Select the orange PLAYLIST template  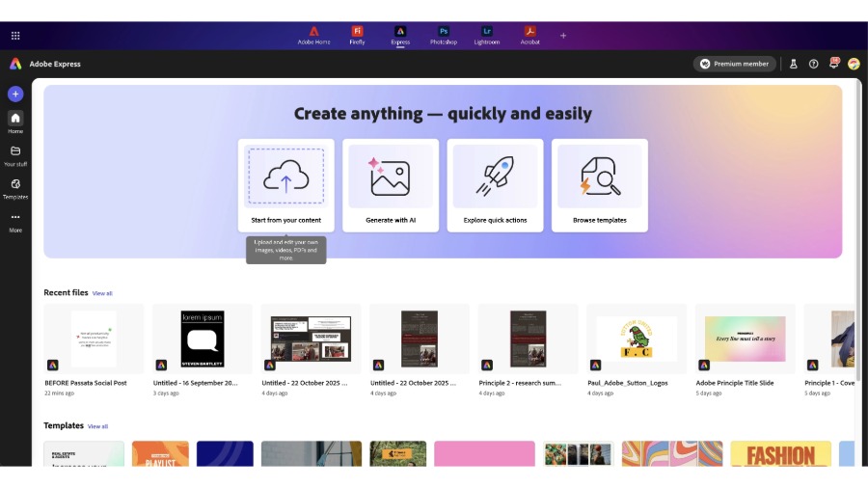160,453
